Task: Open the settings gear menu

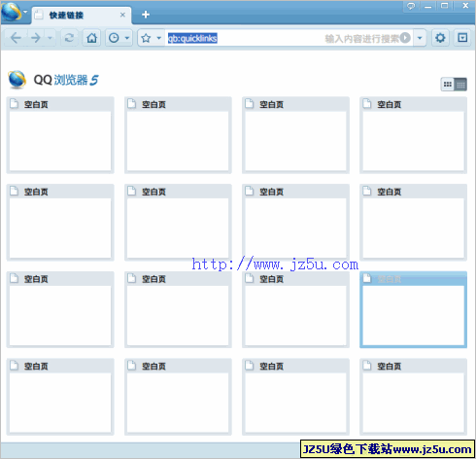Action: click(x=440, y=38)
